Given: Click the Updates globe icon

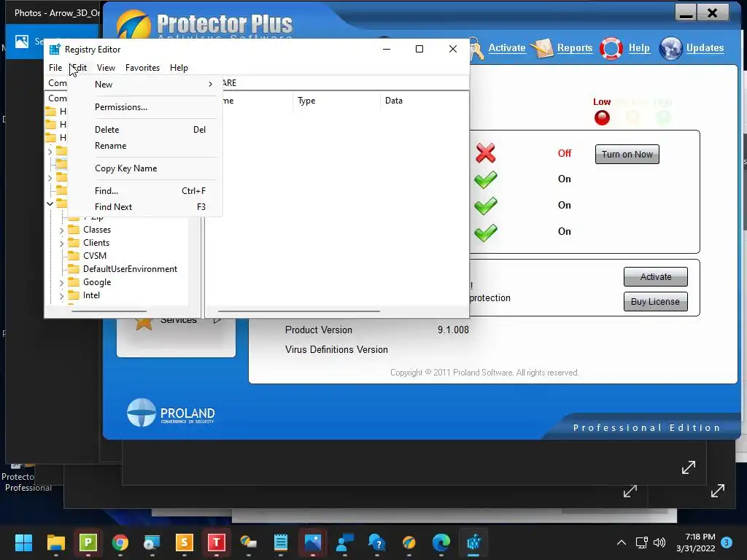Looking at the screenshot, I should 671,48.
